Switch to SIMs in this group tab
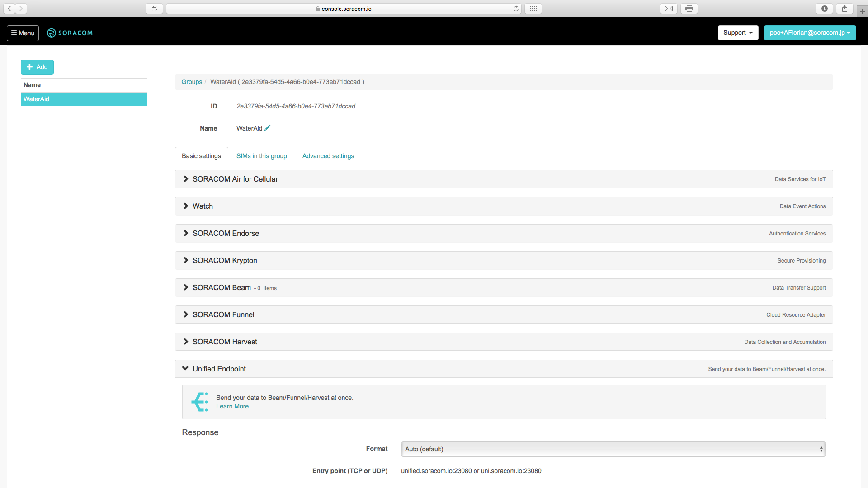Viewport: 868px width, 488px height. (261, 156)
